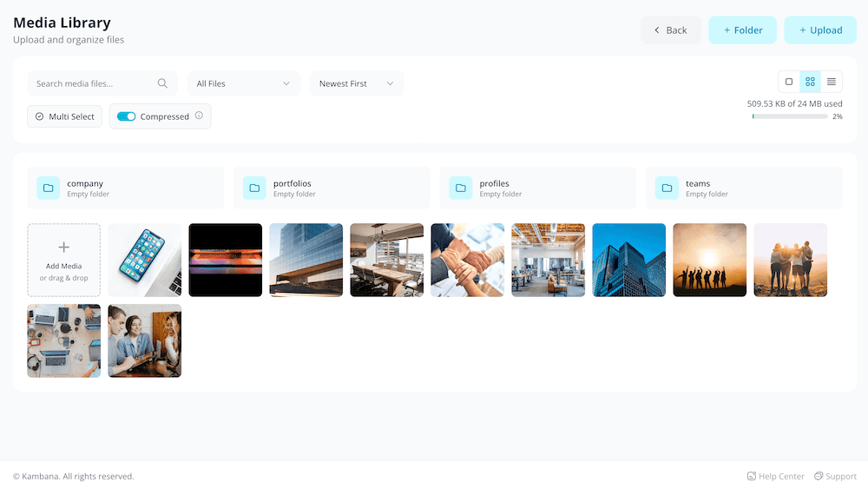The width and height of the screenshot is (868, 489).
Task: Open the Add Media drop zone
Action: click(63, 261)
